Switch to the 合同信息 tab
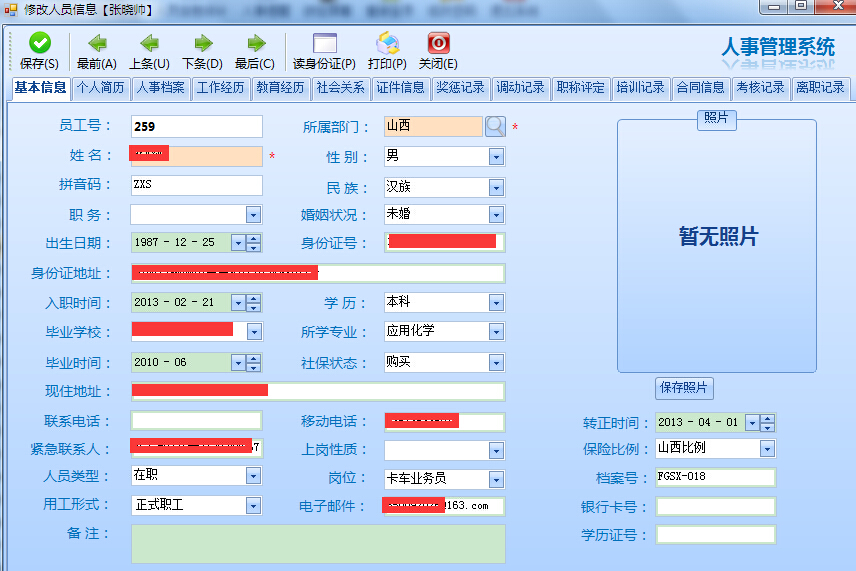Screen dimensions: 856x571 tap(700, 88)
